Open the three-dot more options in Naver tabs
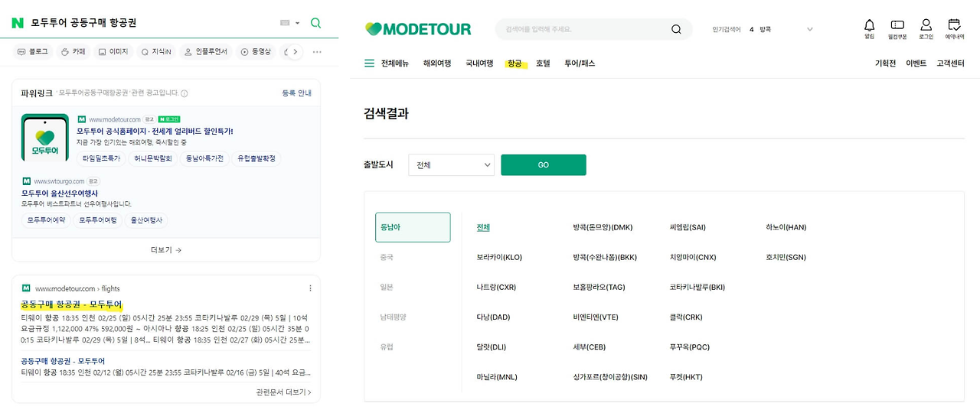This screenshot has height=413, width=980. (317, 51)
